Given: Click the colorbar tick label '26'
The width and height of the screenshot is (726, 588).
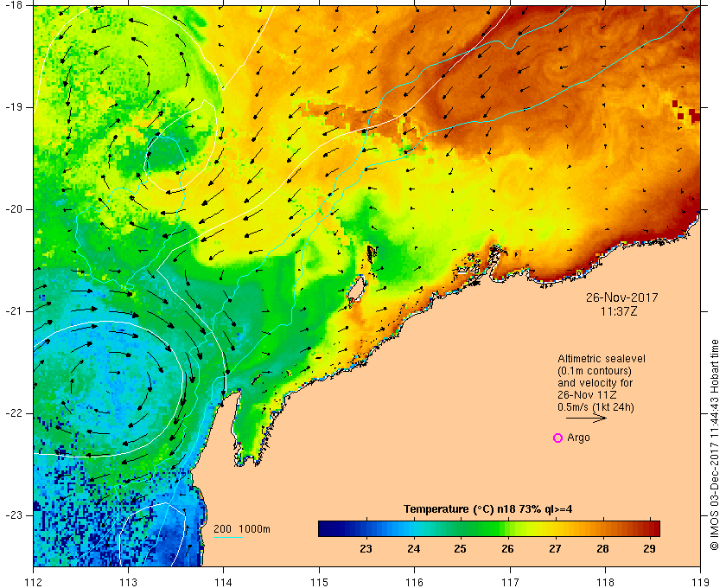Looking at the screenshot, I should pyautogui.click(x=507, y=549).
